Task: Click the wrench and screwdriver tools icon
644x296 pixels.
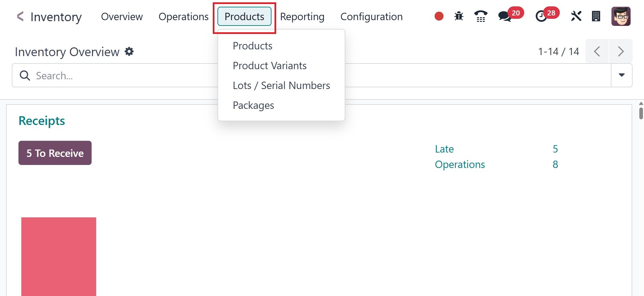Action: coord(576,16)
